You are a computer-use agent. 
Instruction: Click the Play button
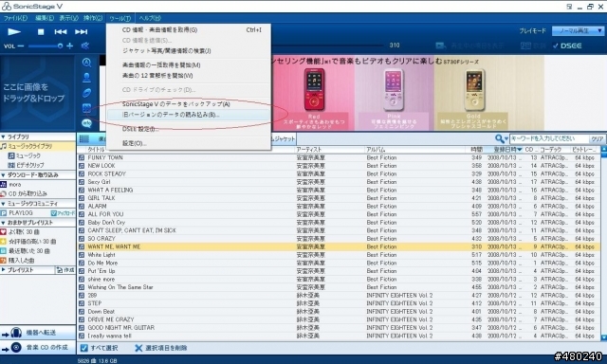pos(14,31)
